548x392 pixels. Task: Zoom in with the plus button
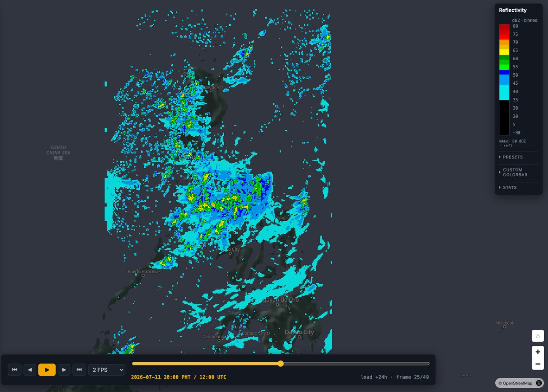click(x=538, y=352)
